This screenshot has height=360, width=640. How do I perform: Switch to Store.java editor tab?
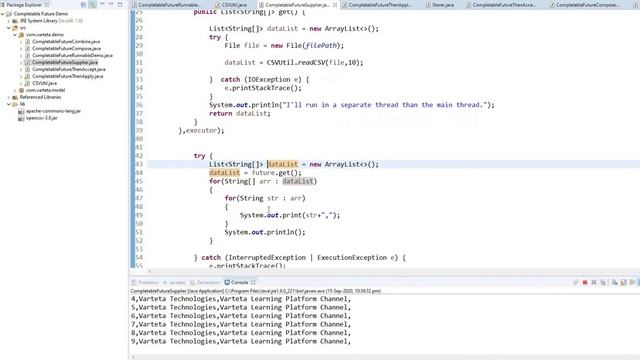point(443,5)
